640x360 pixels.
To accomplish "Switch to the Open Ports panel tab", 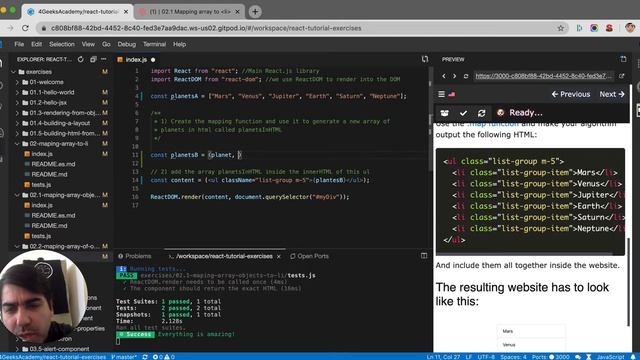I will pos(309,256).
